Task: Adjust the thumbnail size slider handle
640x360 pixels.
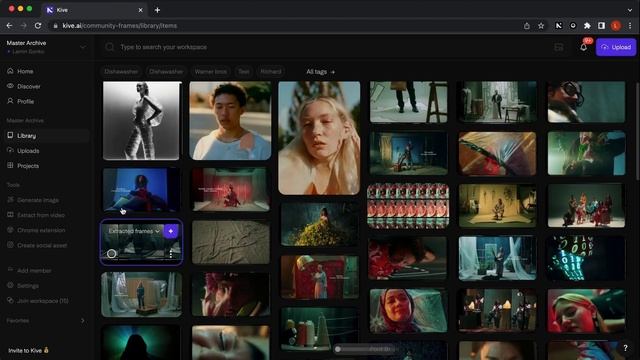Action: tap(338, 349)
